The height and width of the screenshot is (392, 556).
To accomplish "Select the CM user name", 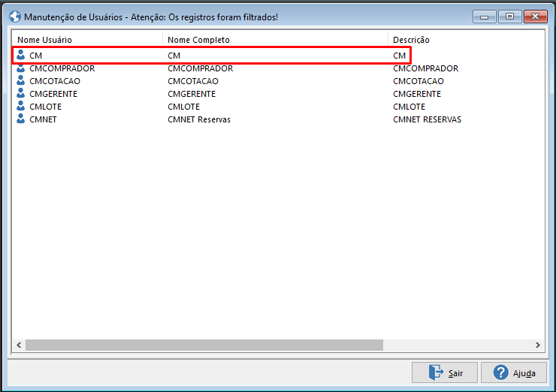I will click(x=36, y=56).
